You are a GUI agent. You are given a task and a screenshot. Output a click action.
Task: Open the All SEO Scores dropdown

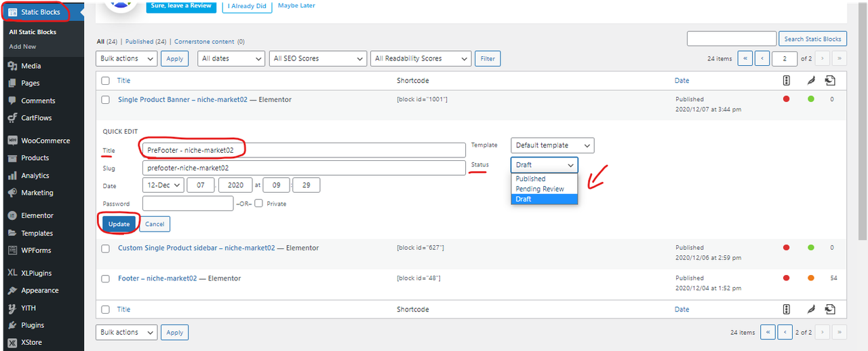318,58
